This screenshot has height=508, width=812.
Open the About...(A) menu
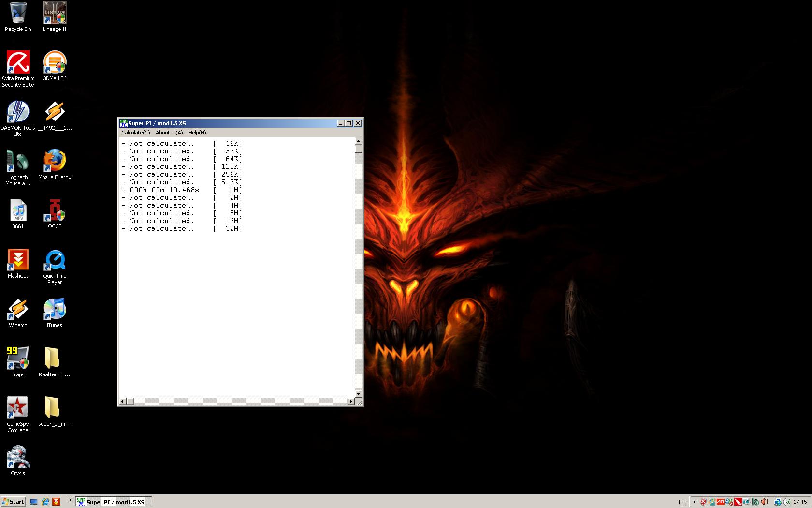(169, 133)
